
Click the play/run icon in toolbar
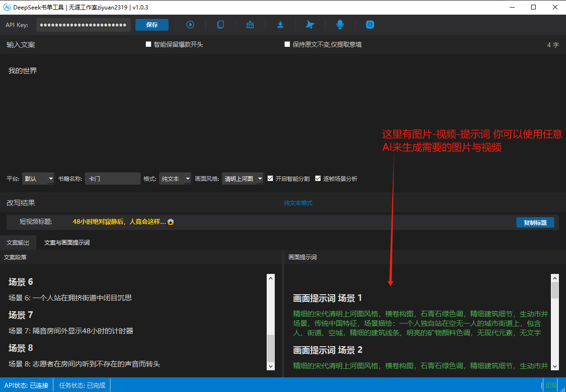tap(190, 25)
